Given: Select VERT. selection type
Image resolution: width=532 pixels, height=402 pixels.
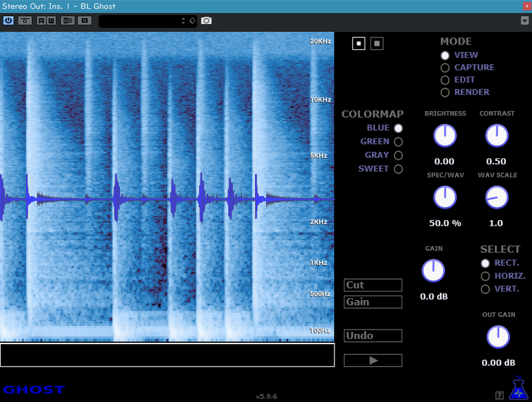Looking at the screenshot, I should (485, 289).
